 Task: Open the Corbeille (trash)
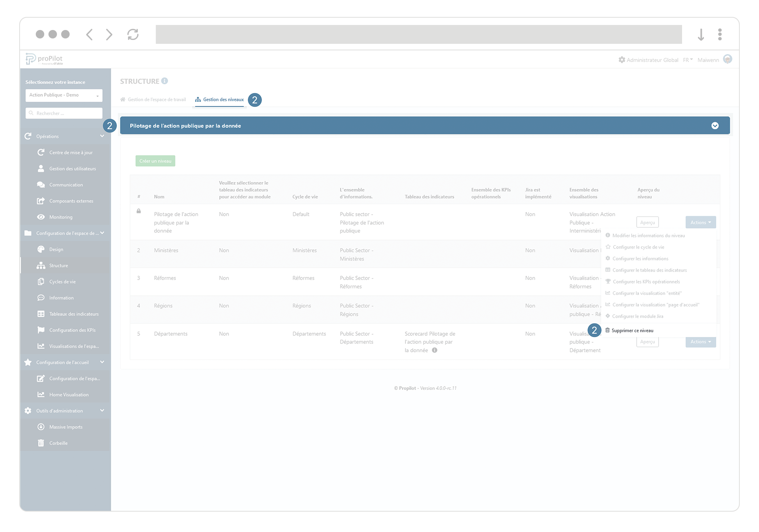coord(58,443)
